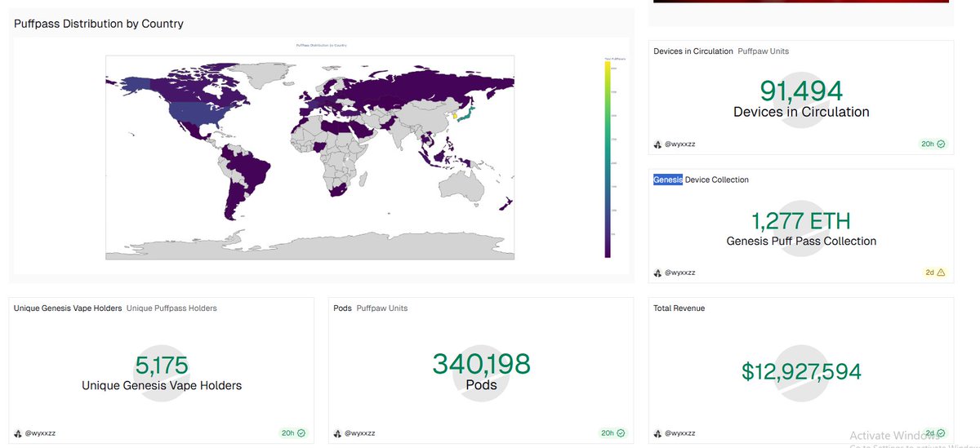Open @wyxxzz avatar on Pods card
This screenshot has height=448, width=980.
(338, 433)
